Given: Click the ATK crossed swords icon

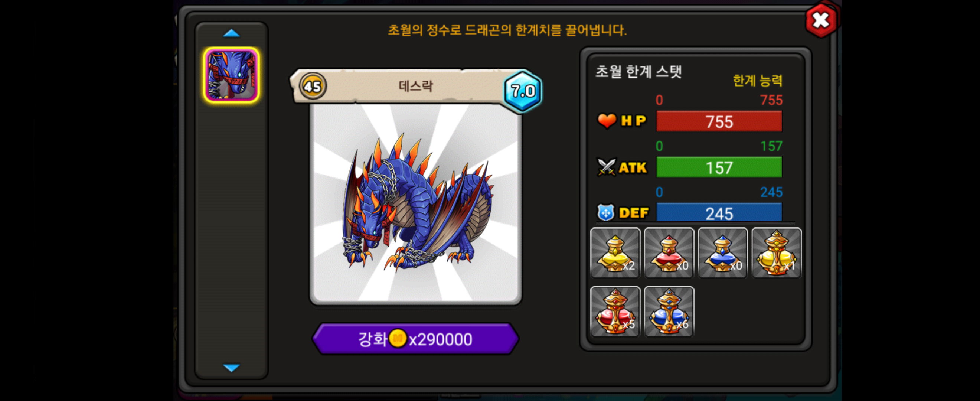Looking at the screenshot, I should point(606,167).
